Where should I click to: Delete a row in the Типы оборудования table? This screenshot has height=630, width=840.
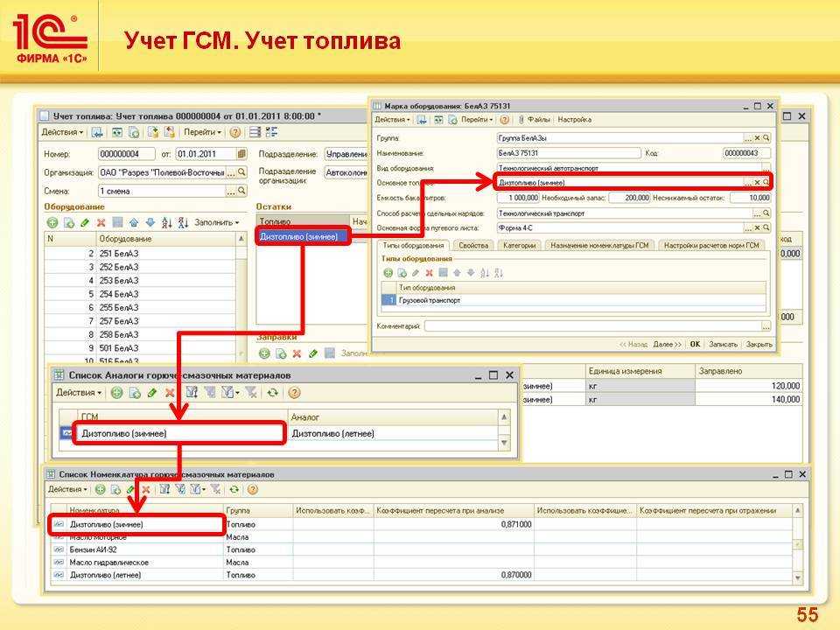(x=429, y=273)
